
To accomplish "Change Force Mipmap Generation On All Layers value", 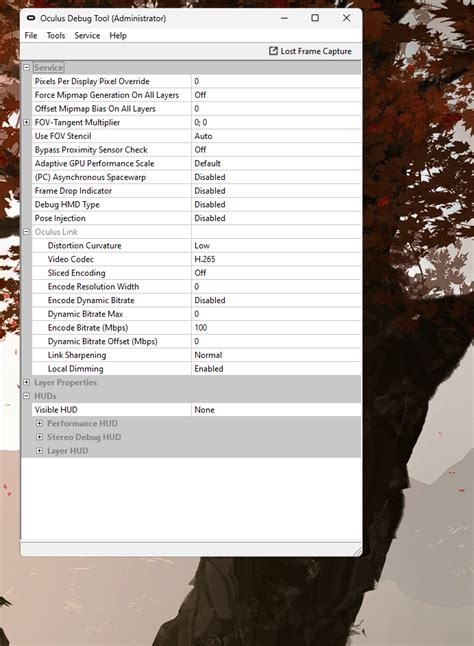I will (276, 95).
